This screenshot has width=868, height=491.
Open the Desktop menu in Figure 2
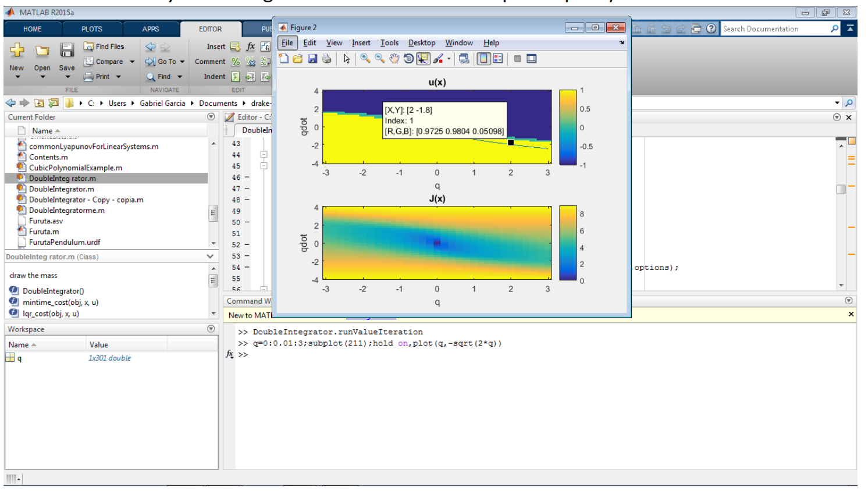(422, 43)
